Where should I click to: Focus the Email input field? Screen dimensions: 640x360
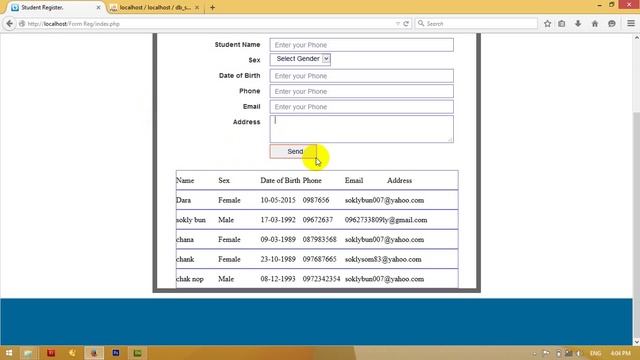click(361, 107)
